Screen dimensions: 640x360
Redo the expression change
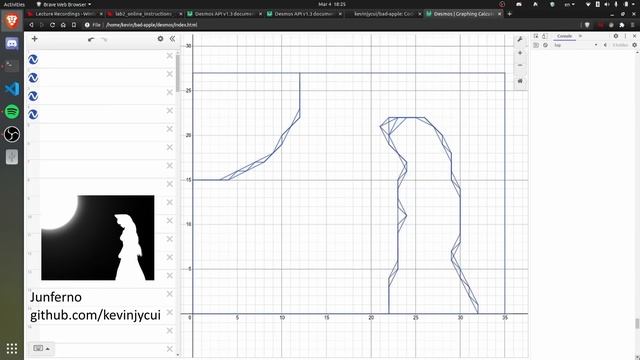[x=104, y=39]
